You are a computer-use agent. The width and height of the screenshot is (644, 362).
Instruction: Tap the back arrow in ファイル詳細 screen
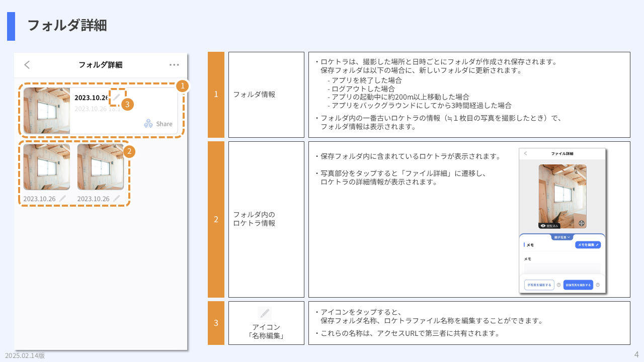pyautogui.click(x=525, y=153)
